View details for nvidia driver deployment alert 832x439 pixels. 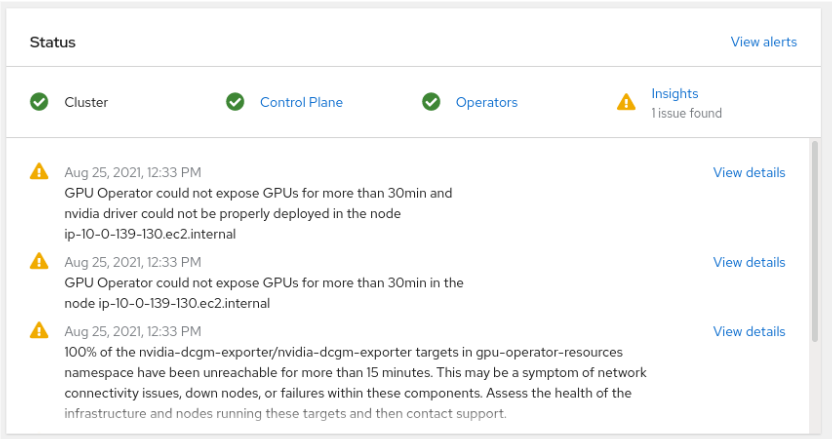[748, 172]
